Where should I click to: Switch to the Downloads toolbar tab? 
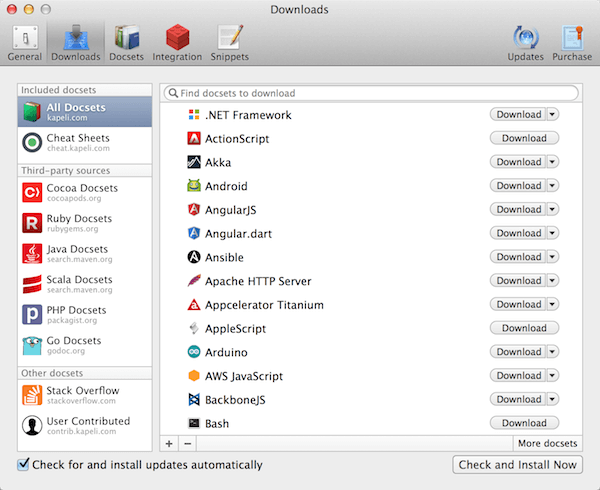tap(76, 43)
